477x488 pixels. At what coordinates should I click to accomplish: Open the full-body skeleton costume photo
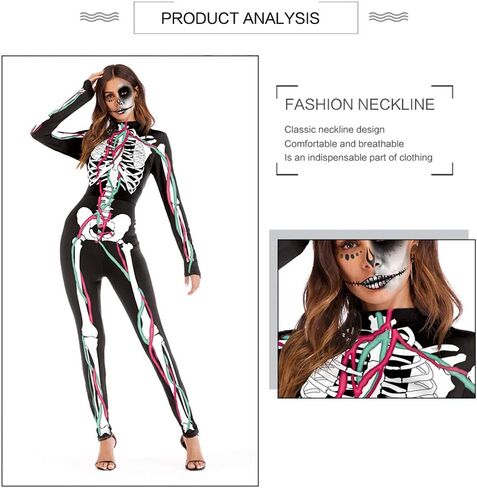(x=130, y=271)
